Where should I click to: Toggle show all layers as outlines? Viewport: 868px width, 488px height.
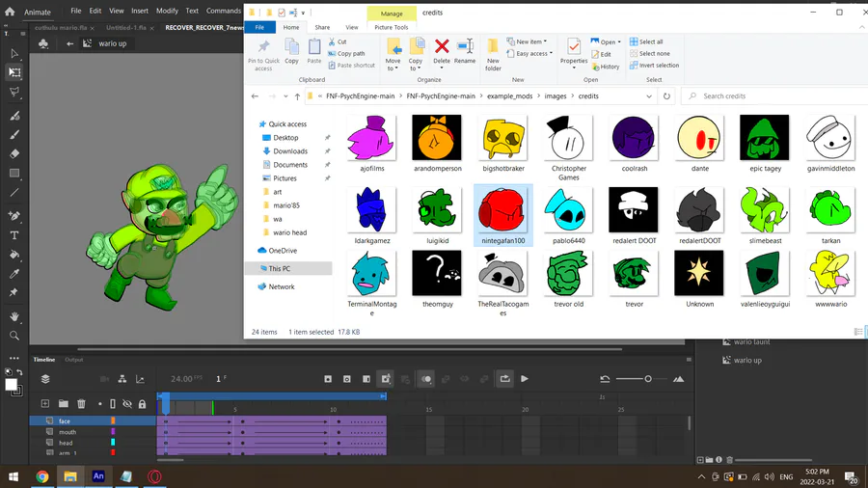pos(113,404)
